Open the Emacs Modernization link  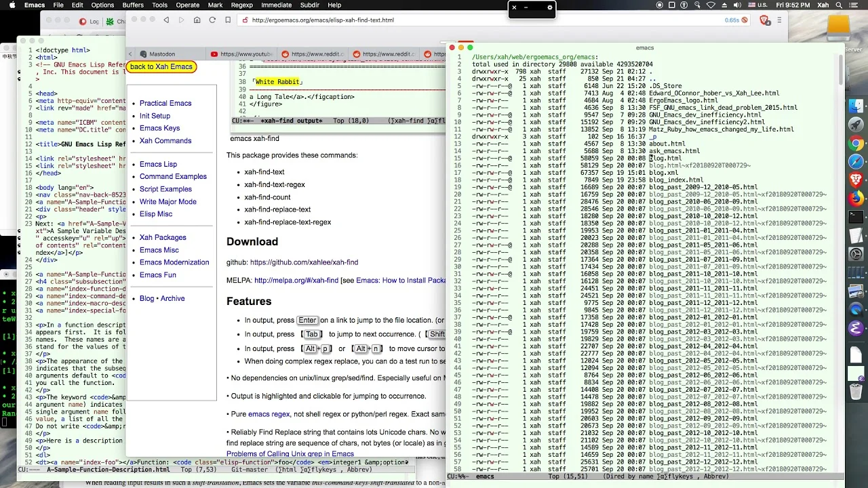tap(174, 262)
